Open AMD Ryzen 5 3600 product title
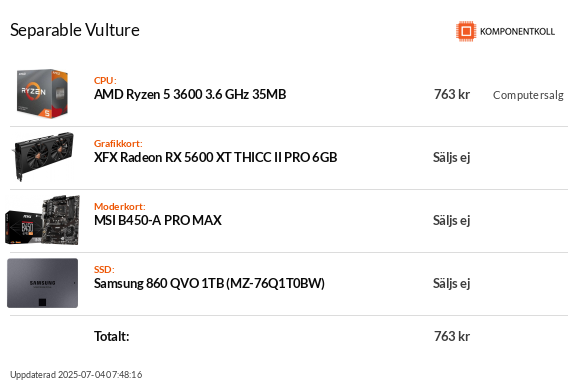This screenshot has width=577, height=388. click(190, 95)
